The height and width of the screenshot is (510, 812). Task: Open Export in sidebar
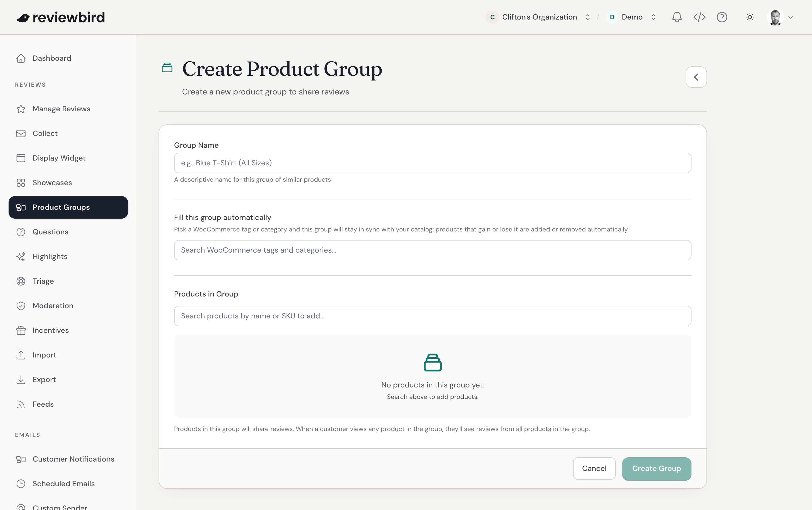tap(68, 380)
